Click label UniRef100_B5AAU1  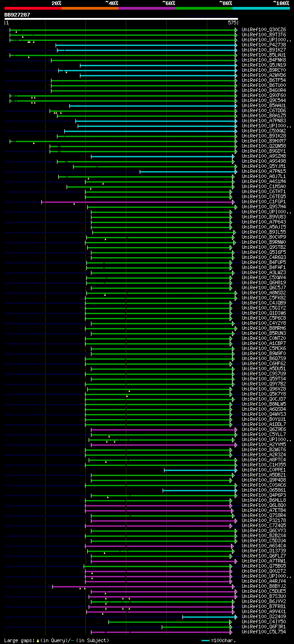tap(264, 106)
